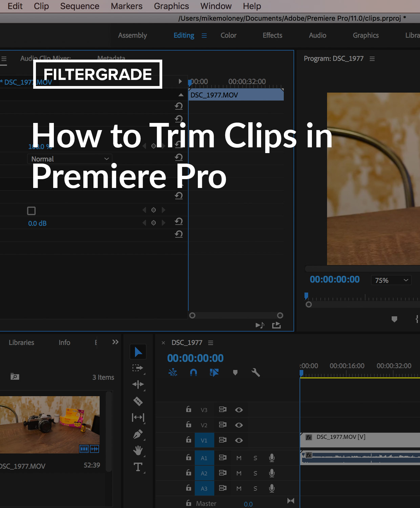Toggle Effect Controls timeline view arrow

point(180,81)
